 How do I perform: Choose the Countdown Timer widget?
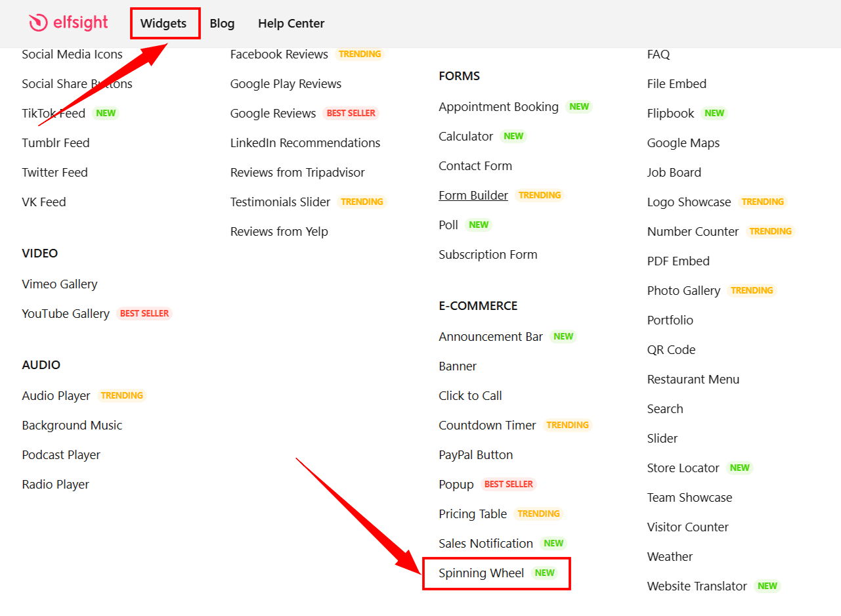pyautogui.click(x=487, y=426)
